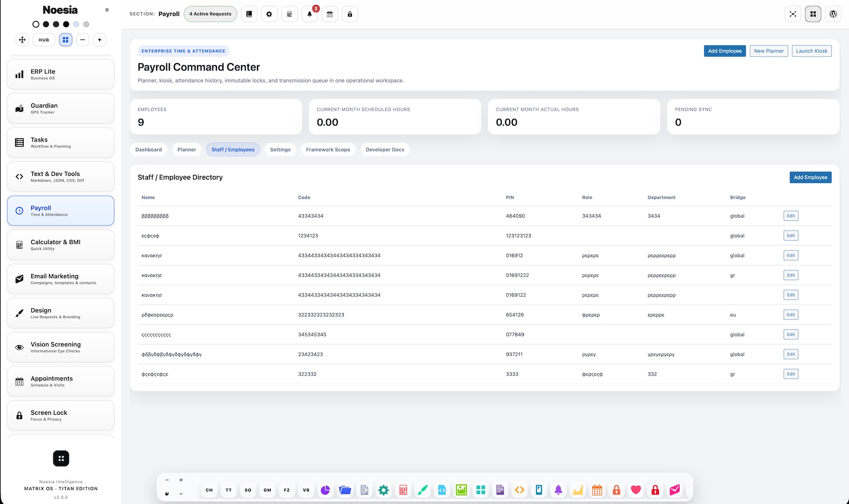Image resolution: width=849 pixels, height=504 pixels.
Task: Click the Launch Kiosk button
Action: (x=812, y=51)
